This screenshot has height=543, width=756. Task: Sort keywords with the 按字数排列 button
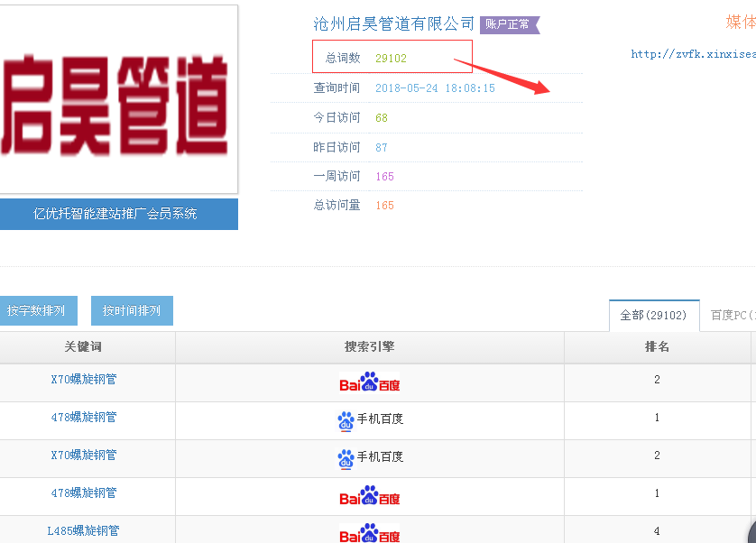point(35,310)
